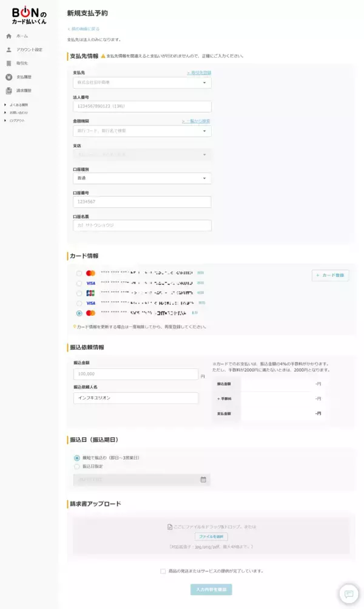Go back via 前の画面に戻る link
This screenshot has height=609, width=364.
pyautogui.click(x=85, y=29)
